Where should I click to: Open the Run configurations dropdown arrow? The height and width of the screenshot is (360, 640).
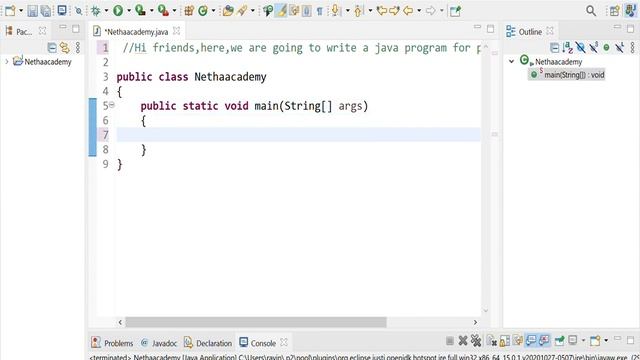click(129, 11)
